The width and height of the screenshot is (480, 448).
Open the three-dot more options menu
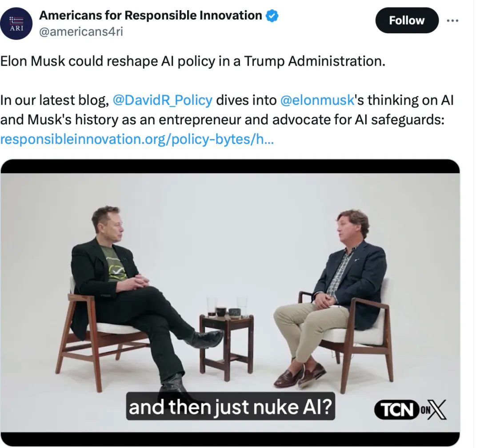coord(452,20)
